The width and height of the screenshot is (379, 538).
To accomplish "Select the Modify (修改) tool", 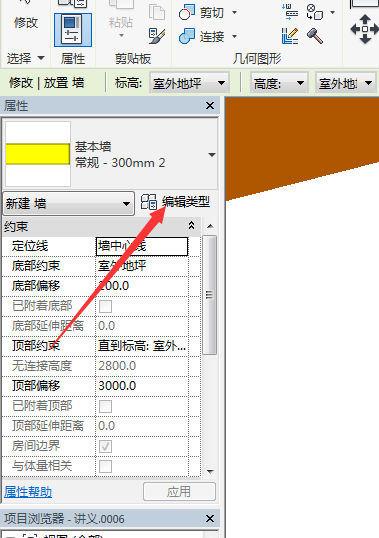I will (26, 23).
